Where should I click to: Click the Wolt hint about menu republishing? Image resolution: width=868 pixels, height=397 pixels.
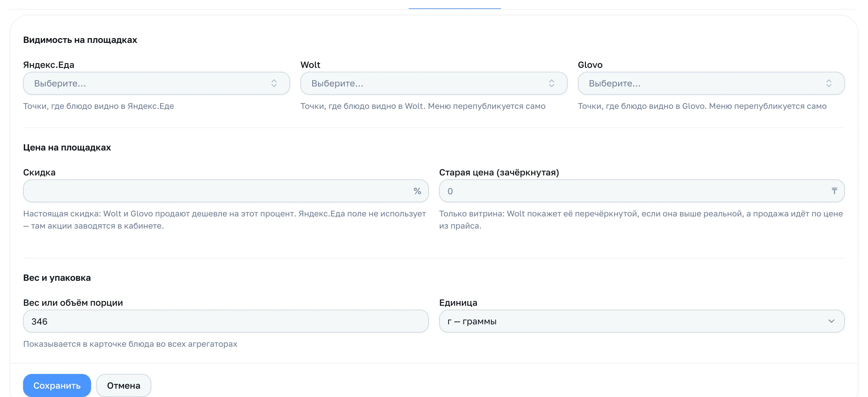423,106
